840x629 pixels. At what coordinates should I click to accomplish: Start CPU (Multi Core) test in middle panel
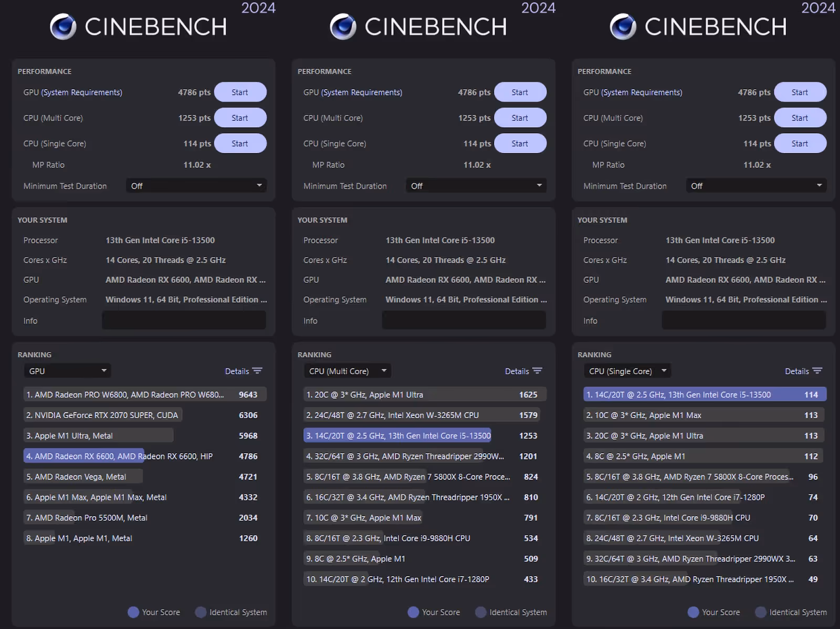[x=520, y=118]
